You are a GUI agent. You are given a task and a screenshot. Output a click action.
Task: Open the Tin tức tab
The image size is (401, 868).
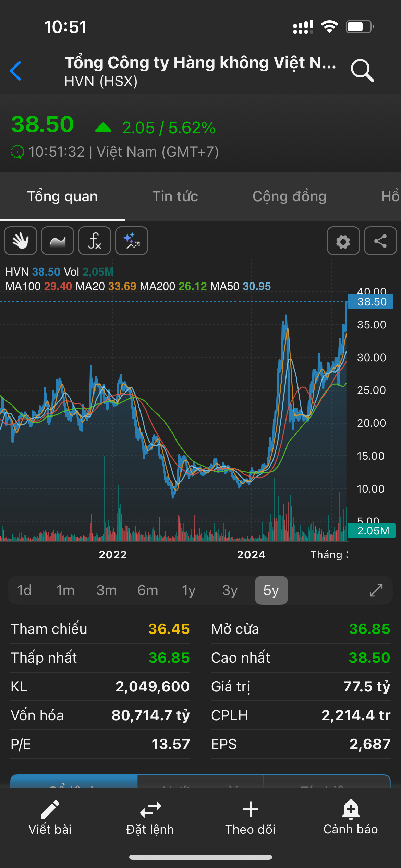tap(175, 196)
